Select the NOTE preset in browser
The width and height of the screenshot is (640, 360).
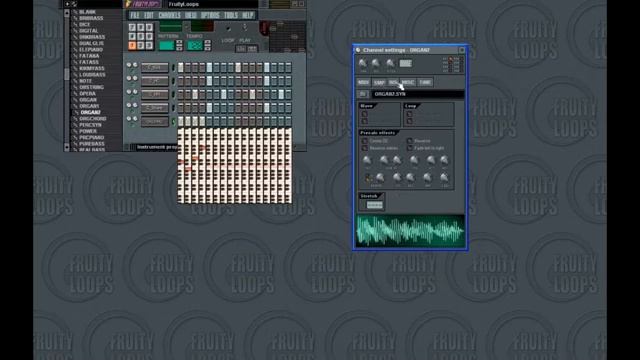(85, 81)
